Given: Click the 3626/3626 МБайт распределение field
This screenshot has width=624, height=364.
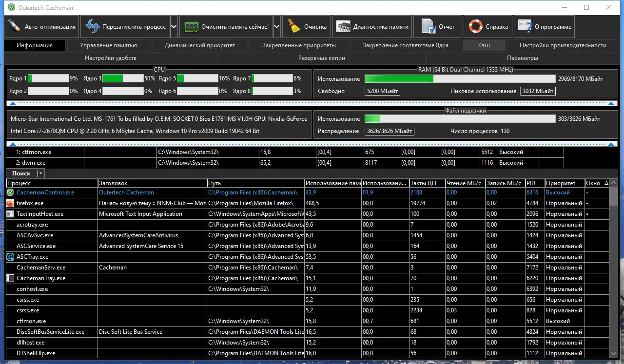Looking at the screenshot, I should (x=390, y=131).
